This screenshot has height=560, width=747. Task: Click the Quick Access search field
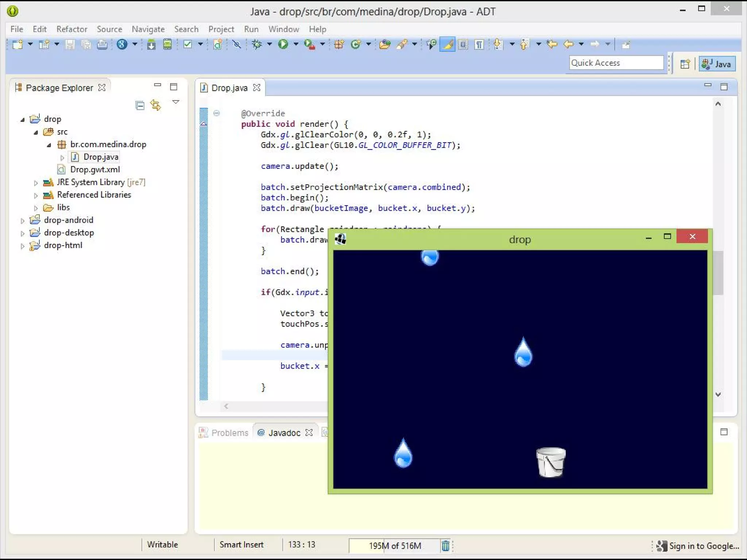pos(616,63)
